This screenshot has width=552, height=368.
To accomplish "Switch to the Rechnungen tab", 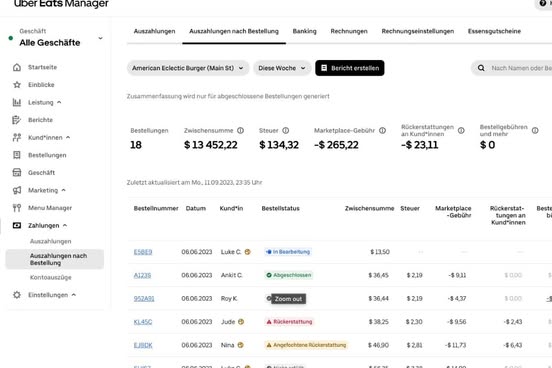I will [349, 31].
